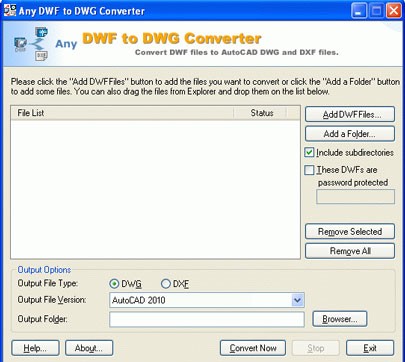Focus the DWF password field
Image resolution: width=405 pixels, height=362 pixels.
pyautogui.click(x=355, y=196)
